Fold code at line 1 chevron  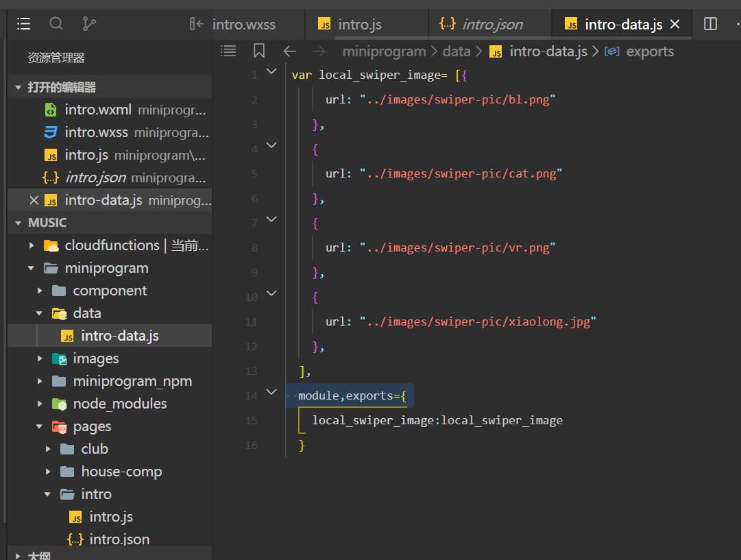click(x=271, y=71)
